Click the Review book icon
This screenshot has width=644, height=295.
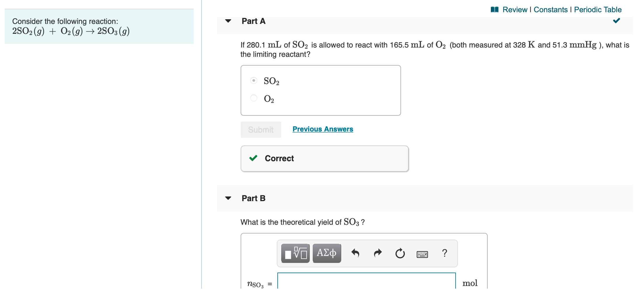(495, 10)
